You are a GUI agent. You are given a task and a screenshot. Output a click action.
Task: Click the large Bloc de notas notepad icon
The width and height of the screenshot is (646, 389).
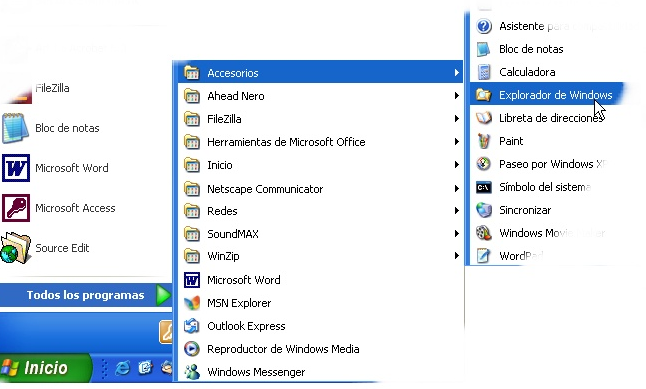(x=16, y=128)
